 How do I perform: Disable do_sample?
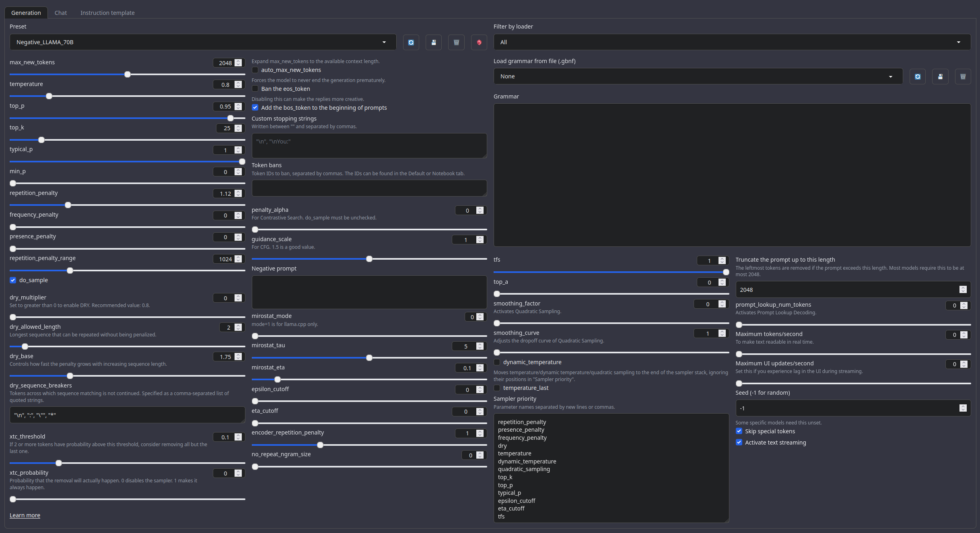pos(12,280)
